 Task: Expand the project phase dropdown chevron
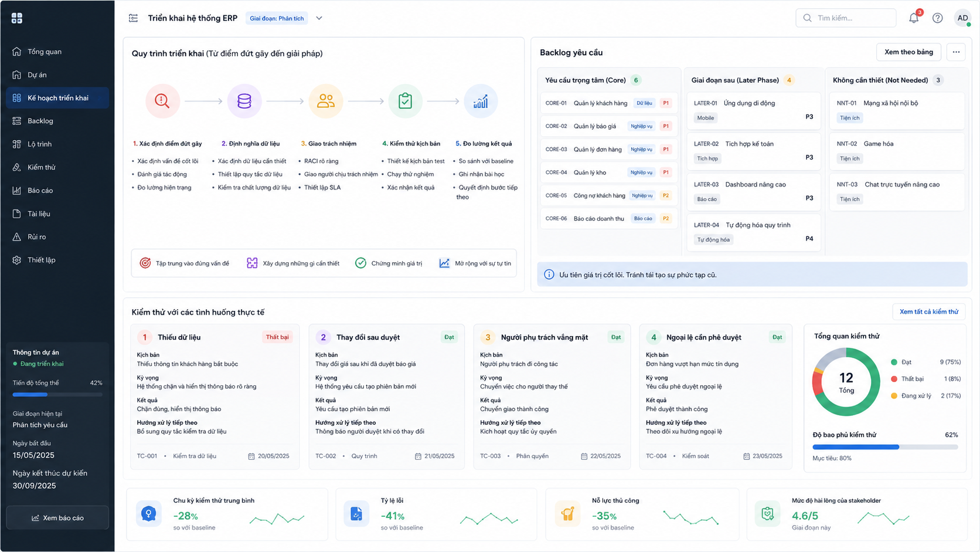coord(319,18)
